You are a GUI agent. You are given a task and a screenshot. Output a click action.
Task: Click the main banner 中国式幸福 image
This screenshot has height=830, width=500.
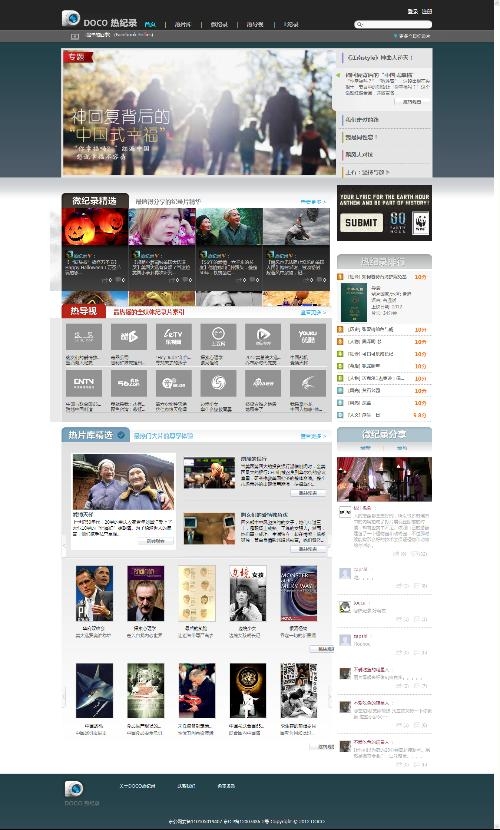(x=199, y=112)
